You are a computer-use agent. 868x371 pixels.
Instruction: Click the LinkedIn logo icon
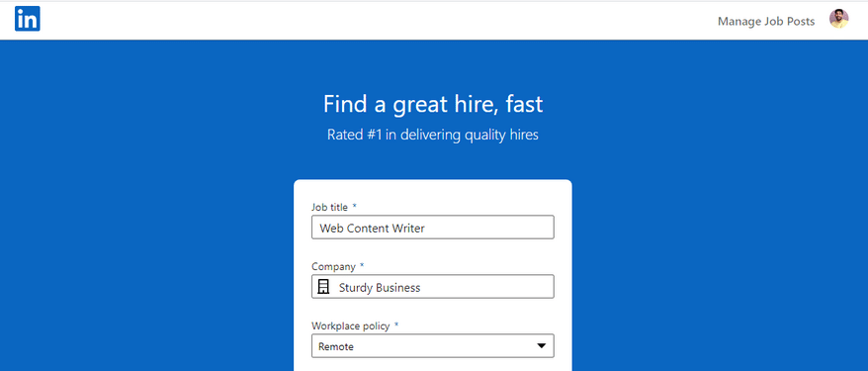click(27, 19)
